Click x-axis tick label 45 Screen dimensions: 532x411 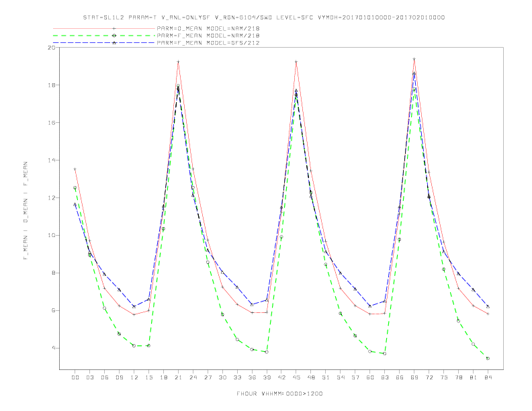click(296, 377)
